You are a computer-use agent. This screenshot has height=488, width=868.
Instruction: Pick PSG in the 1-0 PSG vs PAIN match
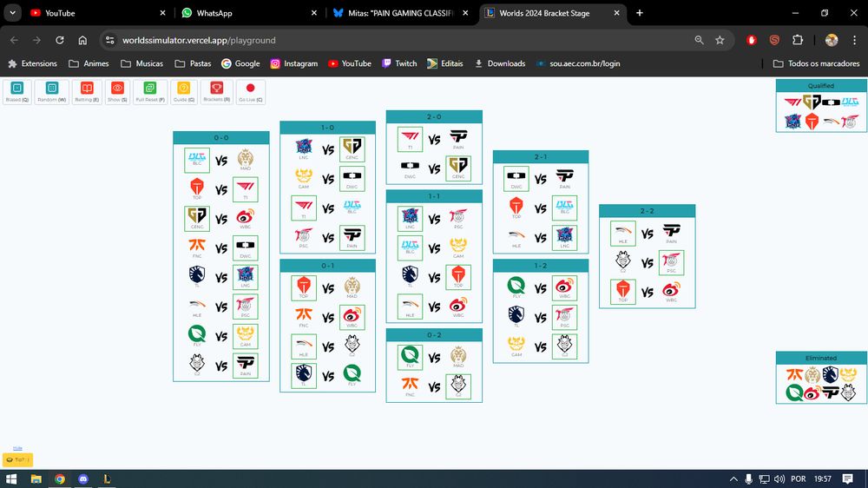point(304,238)
